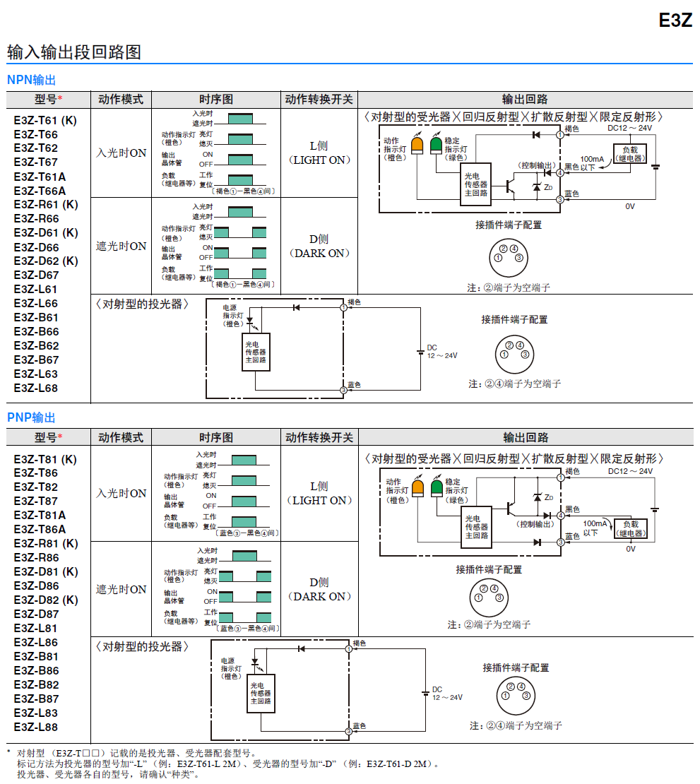This screenshot has width=700, height=784.
Task: Select the PNP输出 section title
Action: [32, 417]
